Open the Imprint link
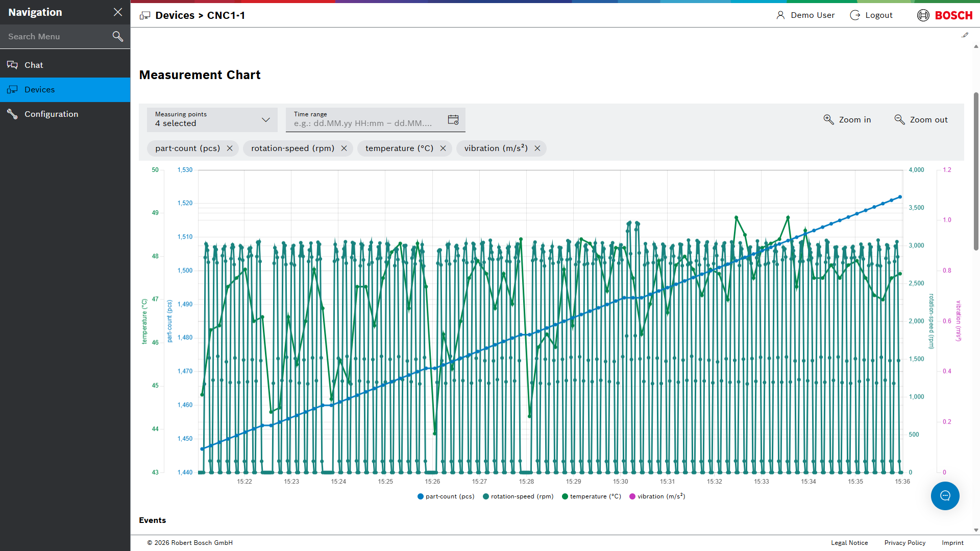The width and height of the screenshot is (980, 551). point(952,543)
